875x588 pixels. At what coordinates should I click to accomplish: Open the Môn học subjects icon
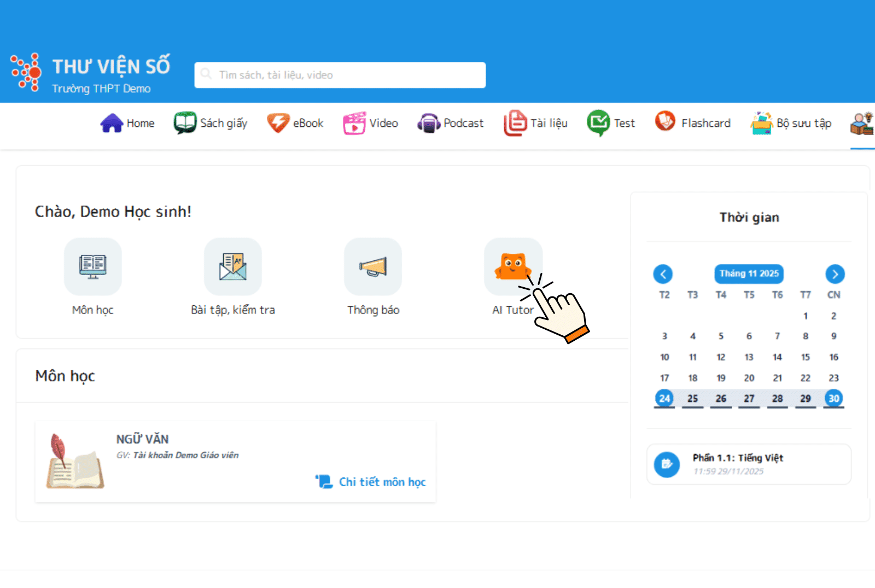coord(92,266)
